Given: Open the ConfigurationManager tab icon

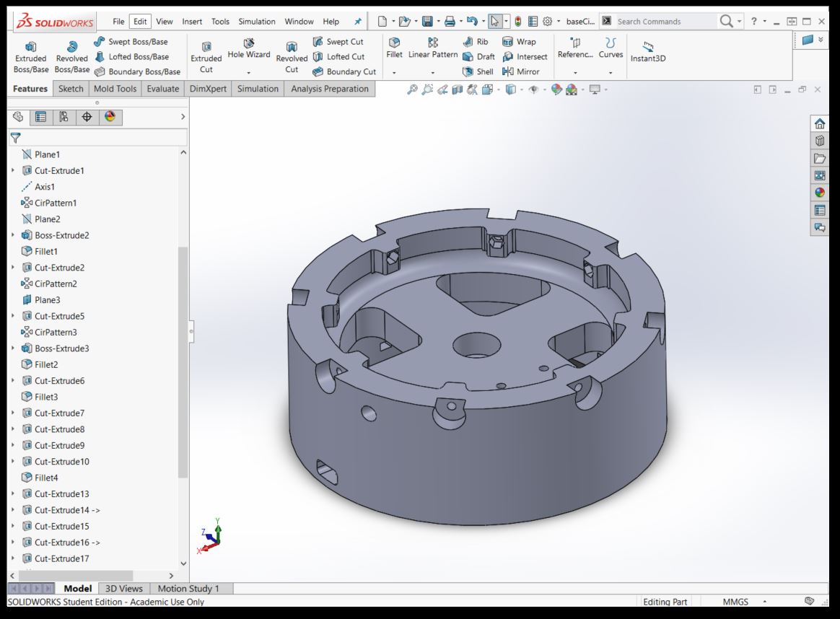Looking at the screenshot, I should coord(64,117).
